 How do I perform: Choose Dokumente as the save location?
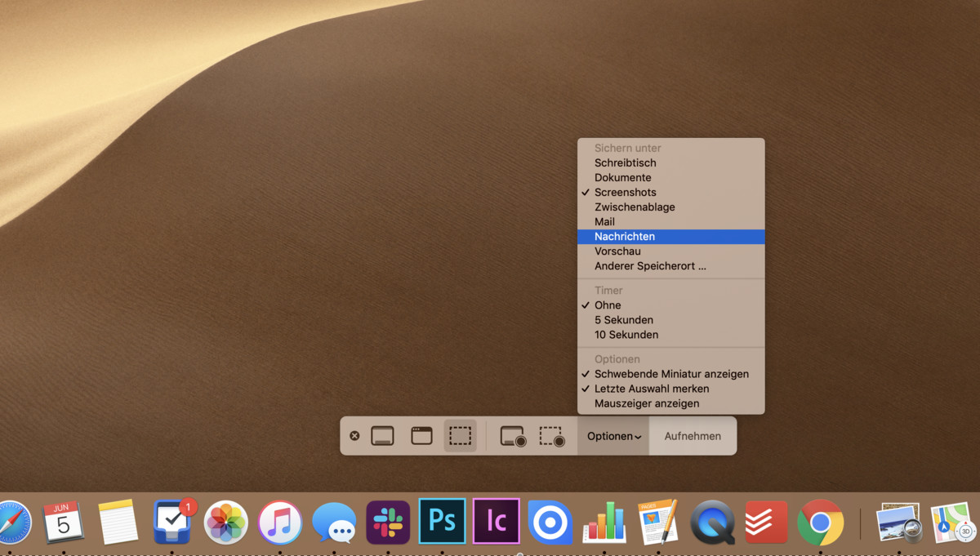coord(671,178)
